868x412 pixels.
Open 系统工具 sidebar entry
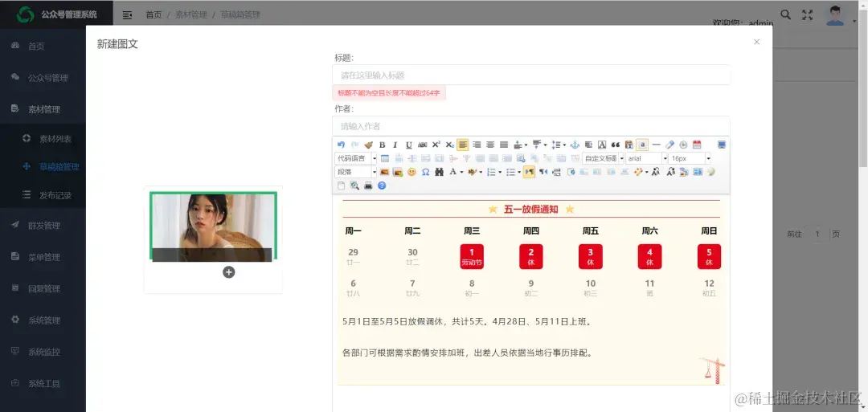[43, 383]
